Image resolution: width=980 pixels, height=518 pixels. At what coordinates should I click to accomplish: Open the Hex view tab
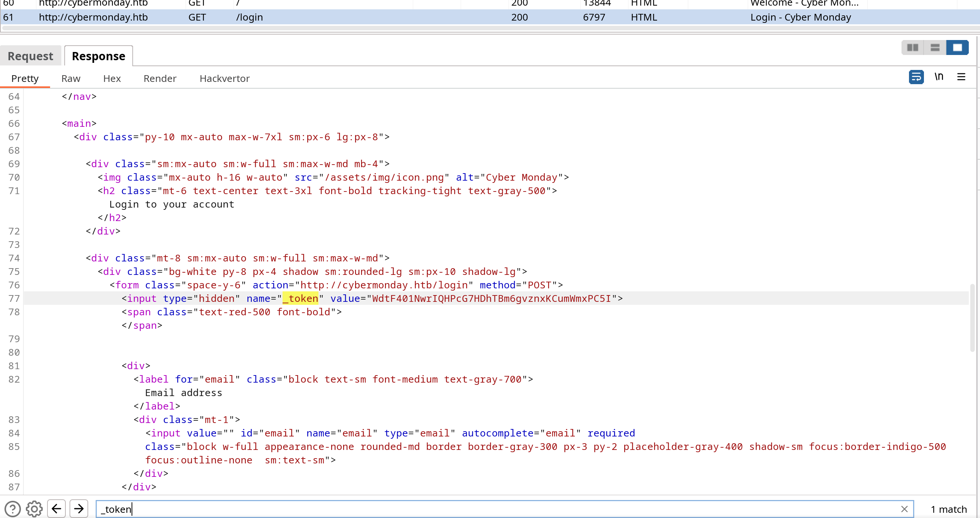pos(112,79)
